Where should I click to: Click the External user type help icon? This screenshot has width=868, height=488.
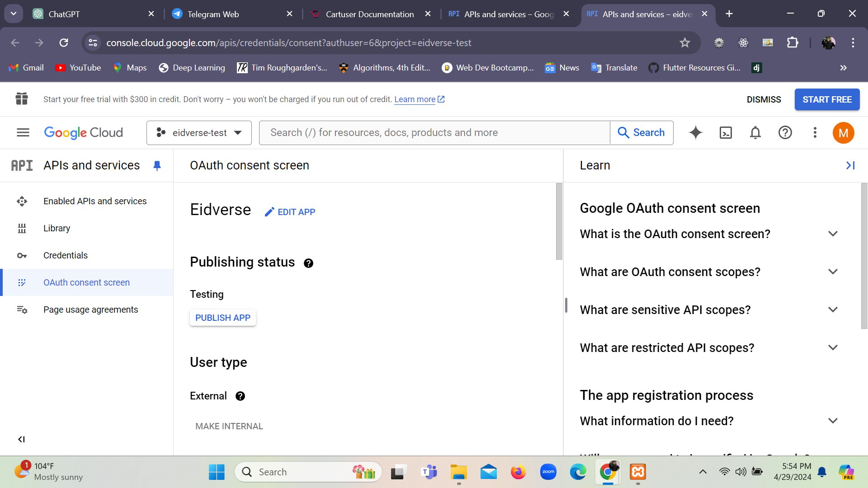(x=240, y=396)
